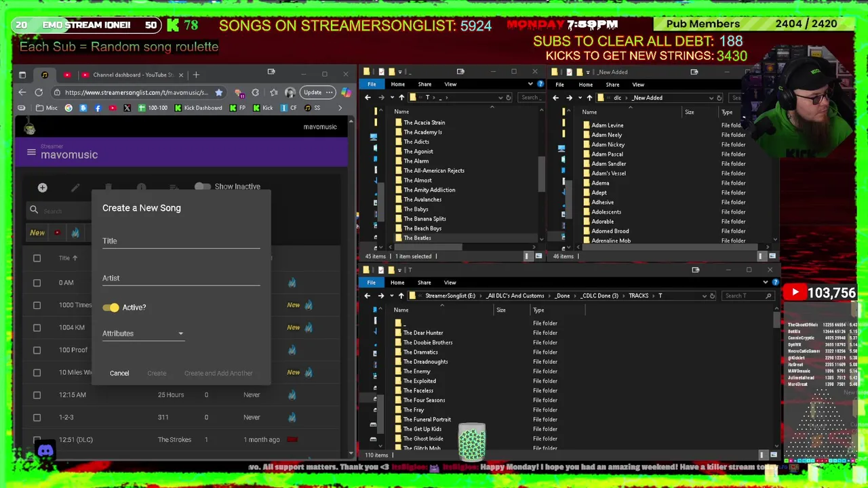Click the Discord icon at bottom left

(45, 451)
